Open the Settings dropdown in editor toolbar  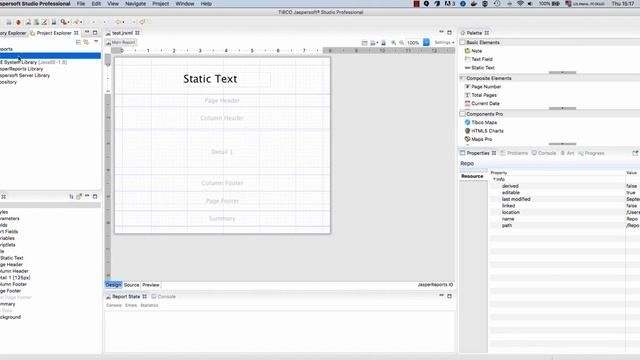444,42
